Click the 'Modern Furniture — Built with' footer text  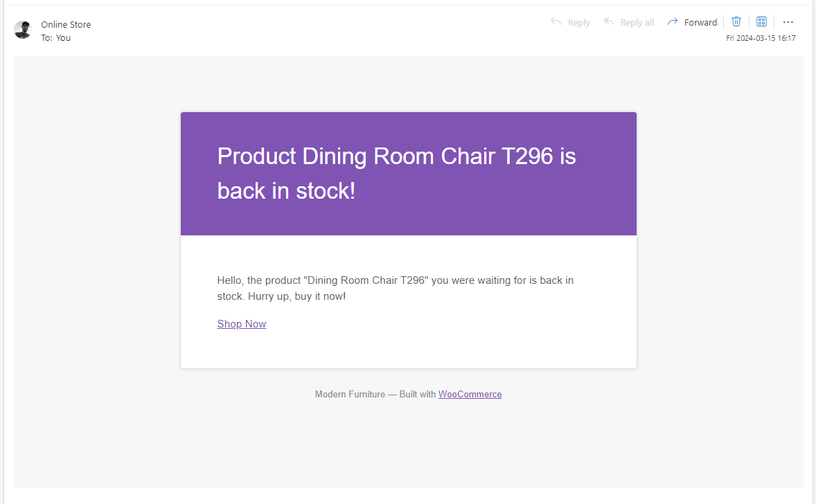click(375, 394)
